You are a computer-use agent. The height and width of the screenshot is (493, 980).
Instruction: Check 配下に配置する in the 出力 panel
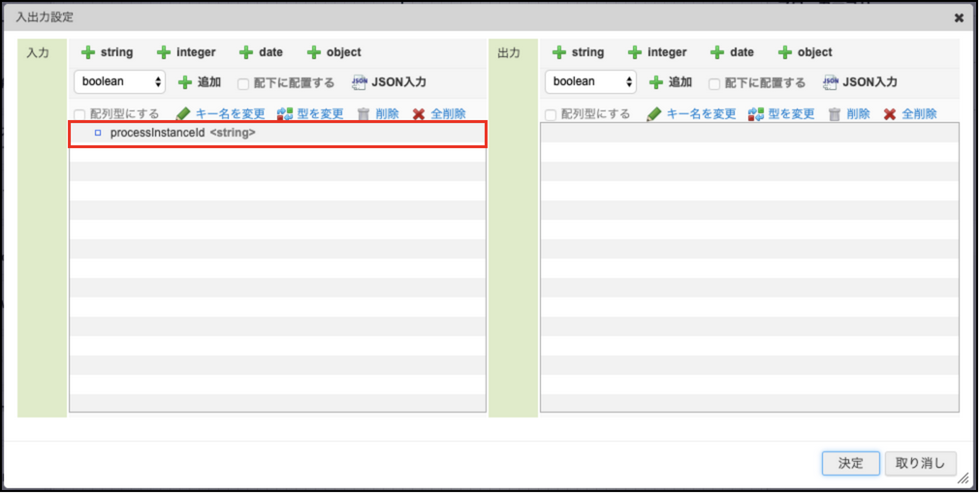tap(714, 83)
